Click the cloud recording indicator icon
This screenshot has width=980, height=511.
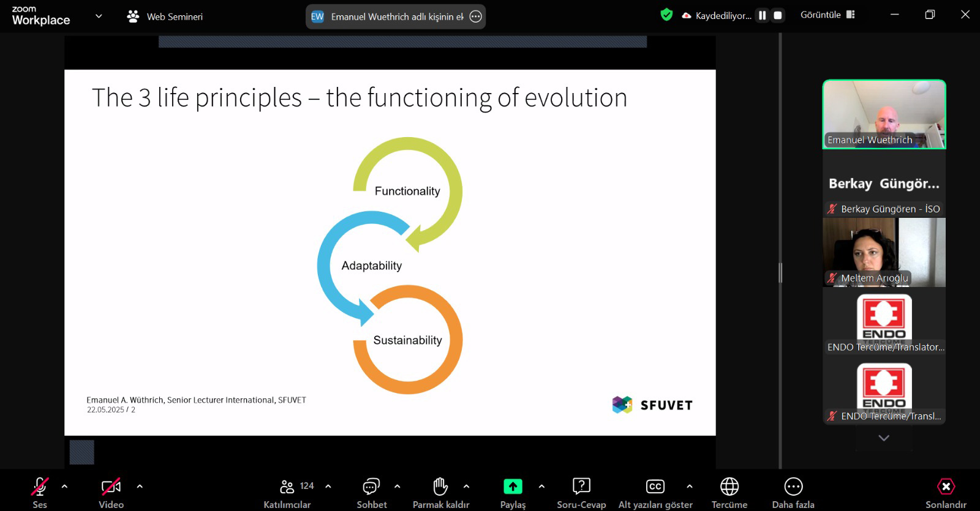(x=687, y=15)
